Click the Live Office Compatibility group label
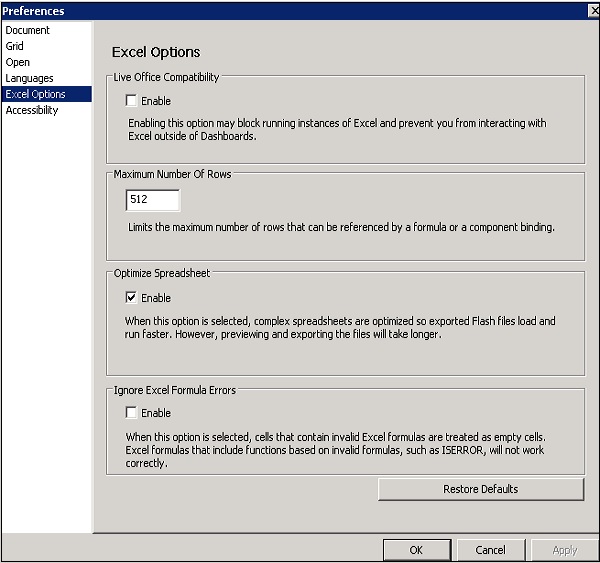 [x=166, y=77]
